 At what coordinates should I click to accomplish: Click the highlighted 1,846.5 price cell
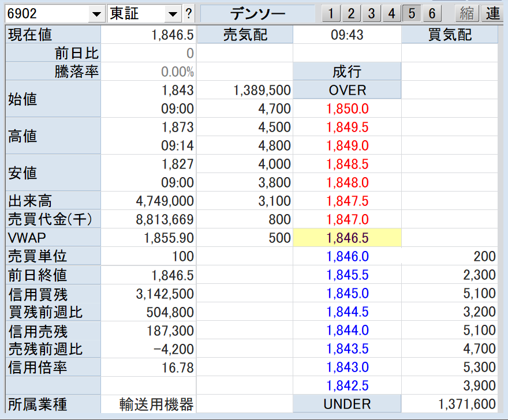click(x=347, y=238)
